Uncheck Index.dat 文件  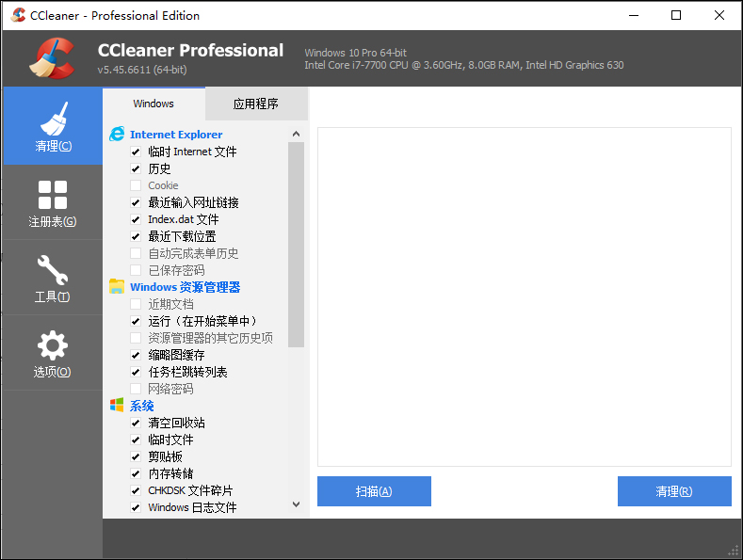(136, 219)
